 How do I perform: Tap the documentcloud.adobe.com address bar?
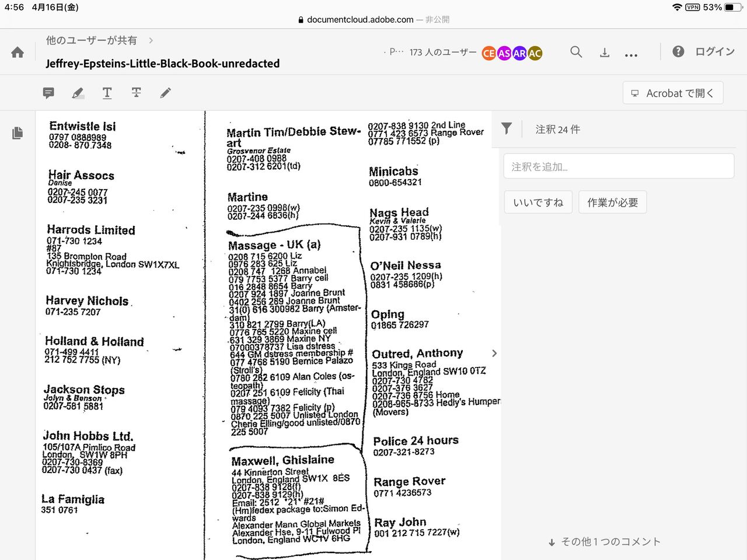pos(373,19)
